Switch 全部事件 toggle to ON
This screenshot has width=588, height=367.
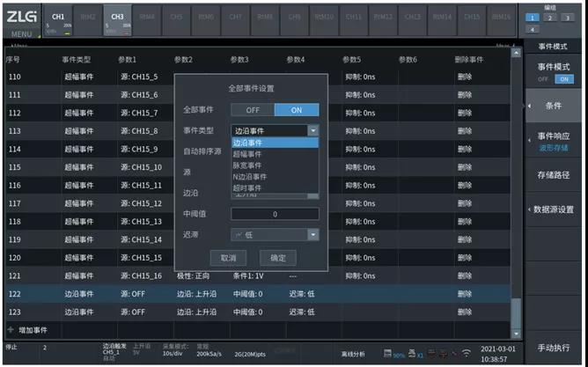tap(297, 110)
